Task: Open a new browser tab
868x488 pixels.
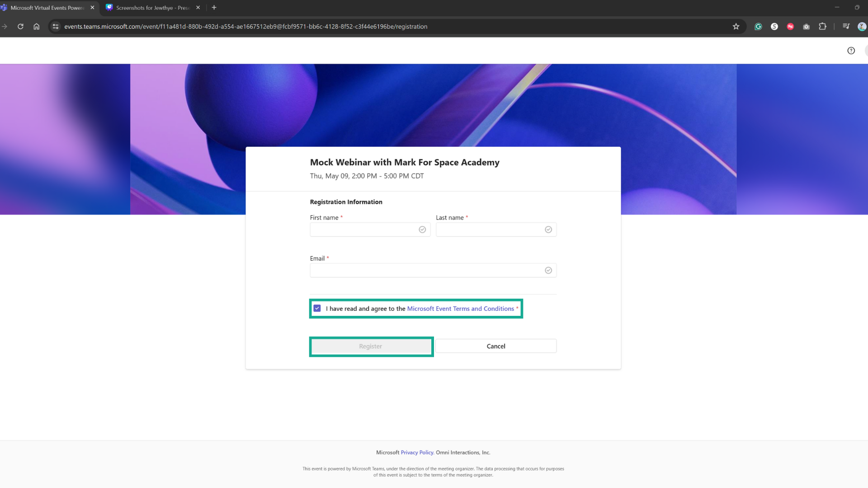Action: pyautogui.click(x=214, y=8)
